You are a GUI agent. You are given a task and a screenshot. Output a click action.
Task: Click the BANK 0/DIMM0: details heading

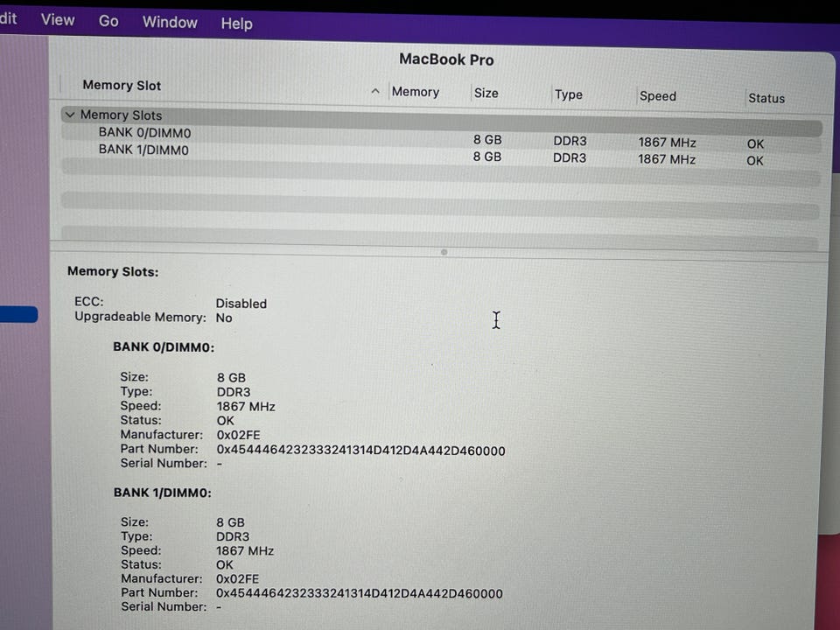coord(164,347)
